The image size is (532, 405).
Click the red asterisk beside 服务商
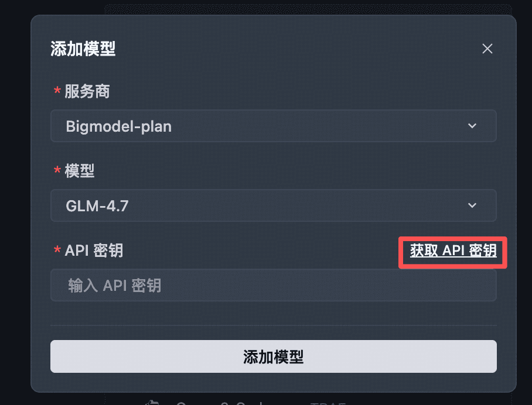pos(56,91)
